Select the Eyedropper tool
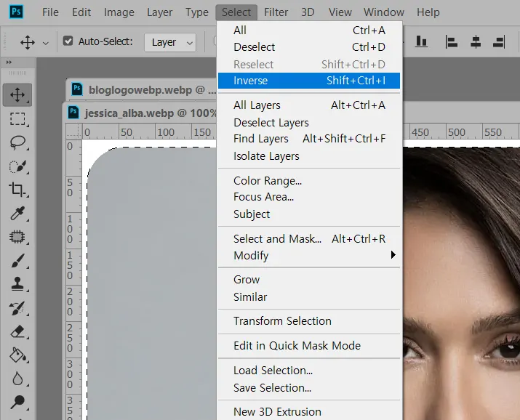Viewport: 520px width, 420px height. click(17, 214)
